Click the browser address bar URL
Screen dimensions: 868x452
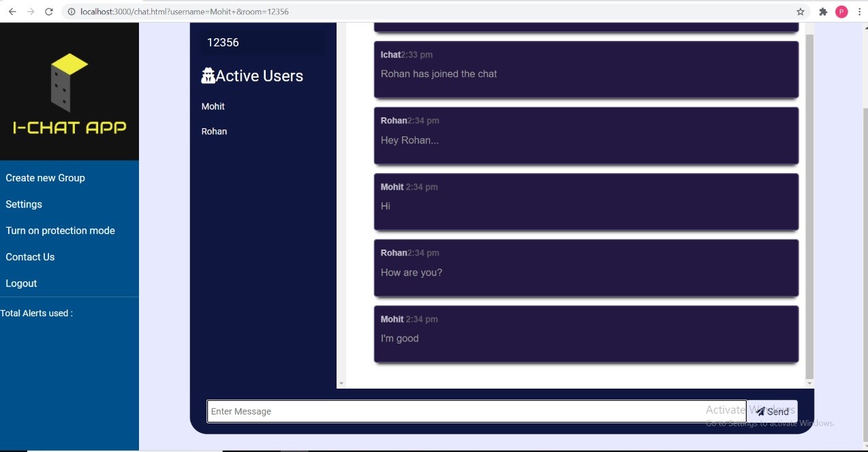coord(184,12)
